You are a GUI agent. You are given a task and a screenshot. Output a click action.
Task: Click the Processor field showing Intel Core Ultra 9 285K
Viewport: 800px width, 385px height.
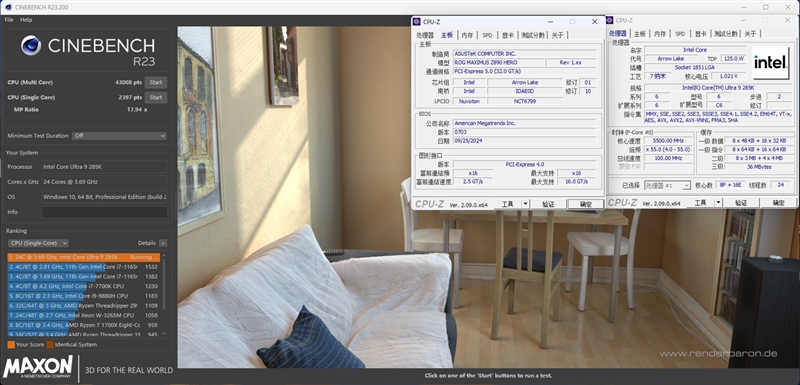tap(105, 167)
